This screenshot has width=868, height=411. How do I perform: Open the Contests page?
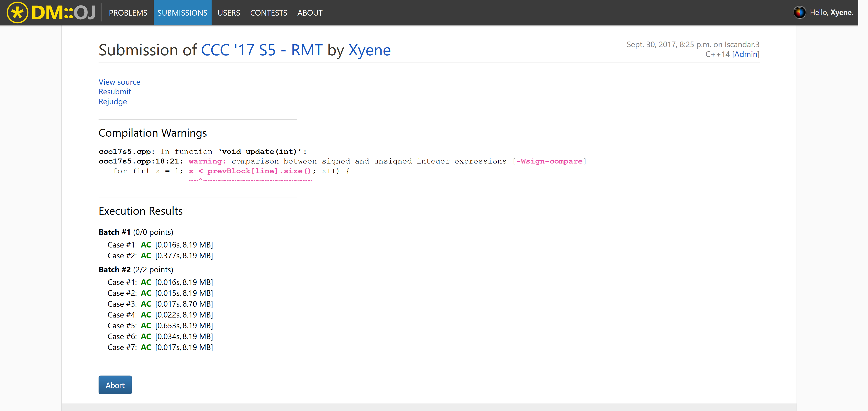[x=268, y=13]
